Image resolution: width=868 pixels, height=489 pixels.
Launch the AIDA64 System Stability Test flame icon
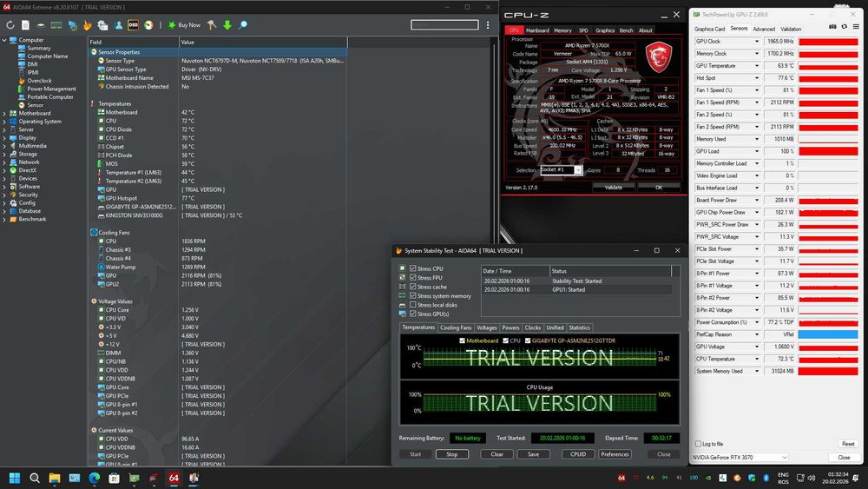point(88,25)
